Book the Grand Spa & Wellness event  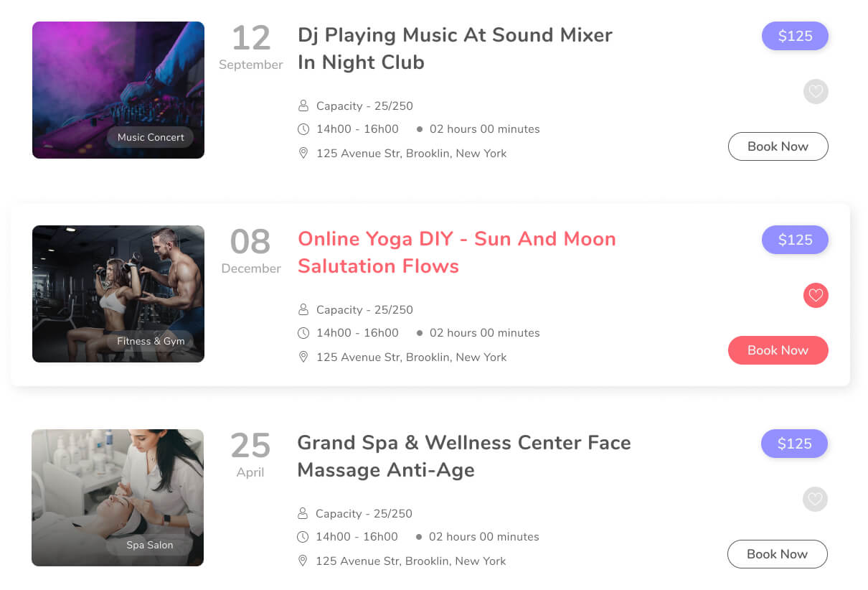[x=777, y=554]
